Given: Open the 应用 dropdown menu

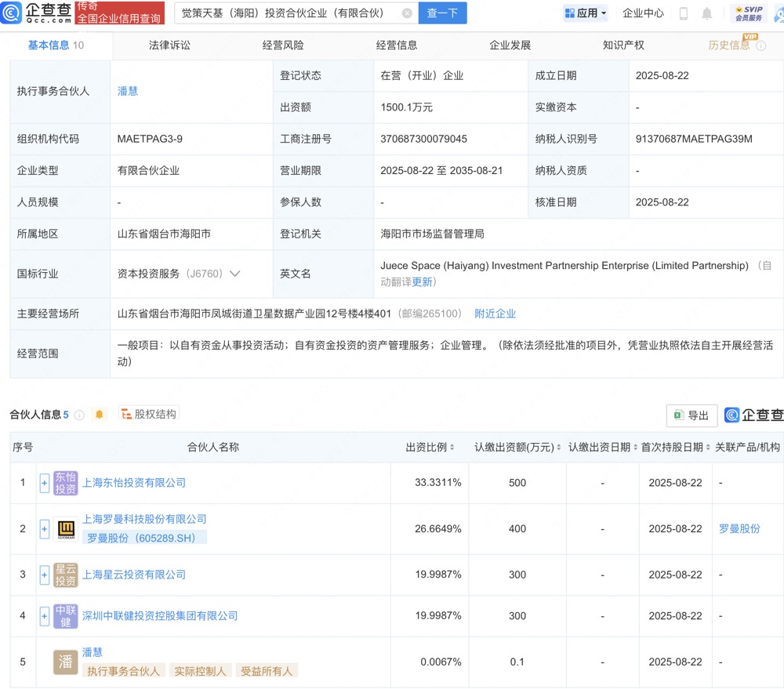Looking at the screenshot, I should 586,13.
